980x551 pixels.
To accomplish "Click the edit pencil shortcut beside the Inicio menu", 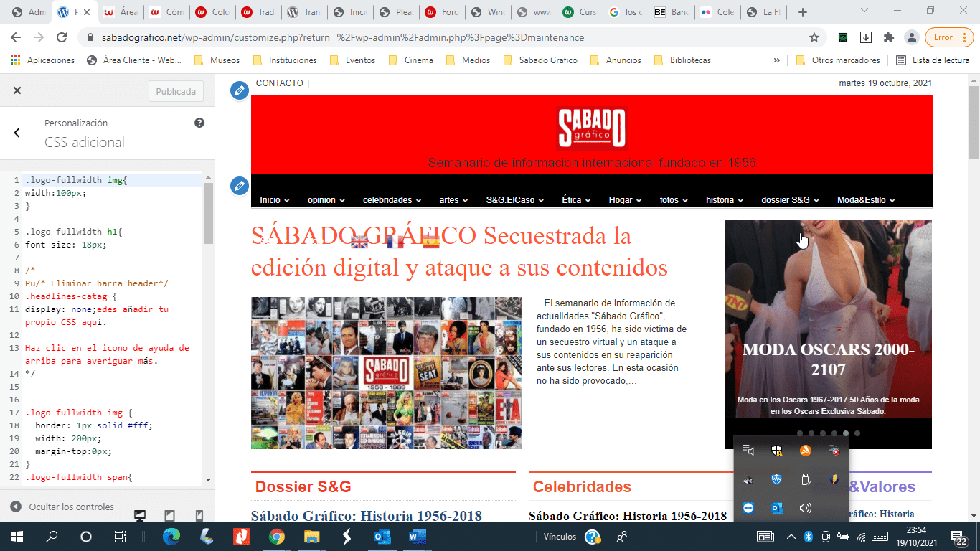I will click(240, 185).
